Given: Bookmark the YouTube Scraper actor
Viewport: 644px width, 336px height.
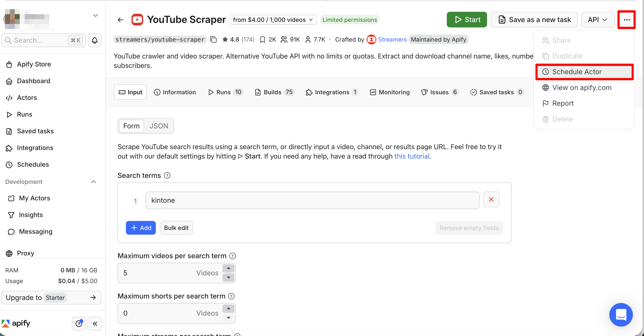Looking at the screenshot, I should point(262,39).
